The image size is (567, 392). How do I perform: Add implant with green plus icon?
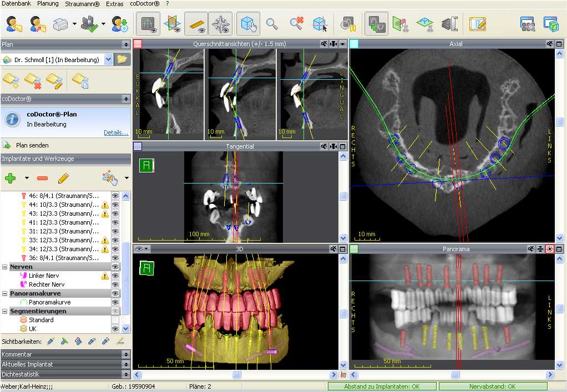tap(10, 178)
